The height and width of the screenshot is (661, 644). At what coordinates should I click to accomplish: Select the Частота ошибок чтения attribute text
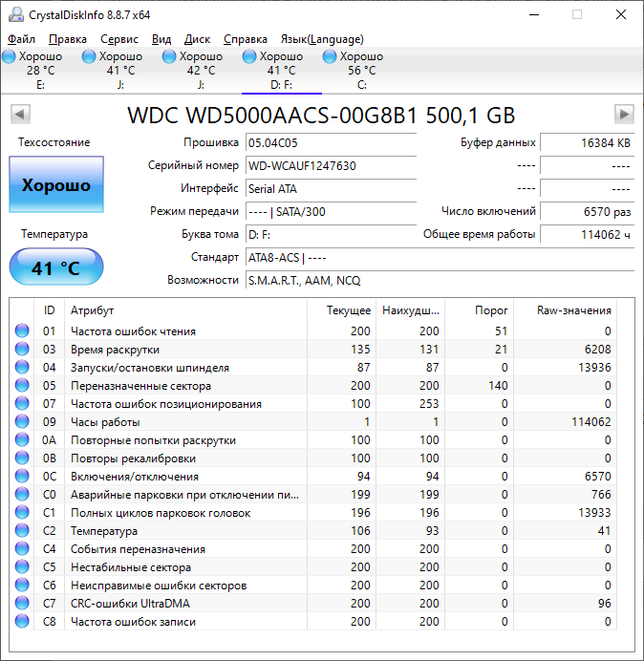tap(133, 331)
